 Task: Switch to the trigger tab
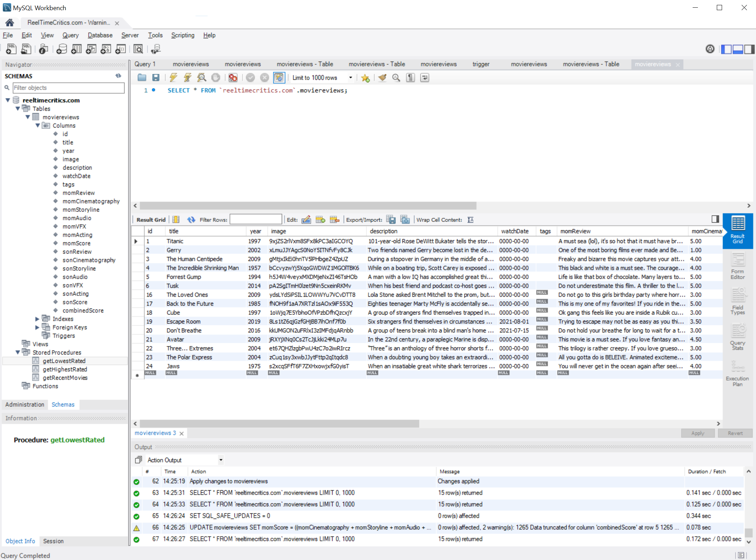pyautogui.click(x=481, y=64)
